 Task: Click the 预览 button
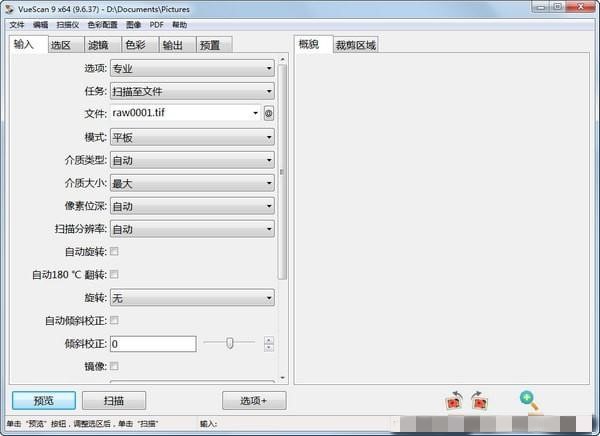[44, 400]
